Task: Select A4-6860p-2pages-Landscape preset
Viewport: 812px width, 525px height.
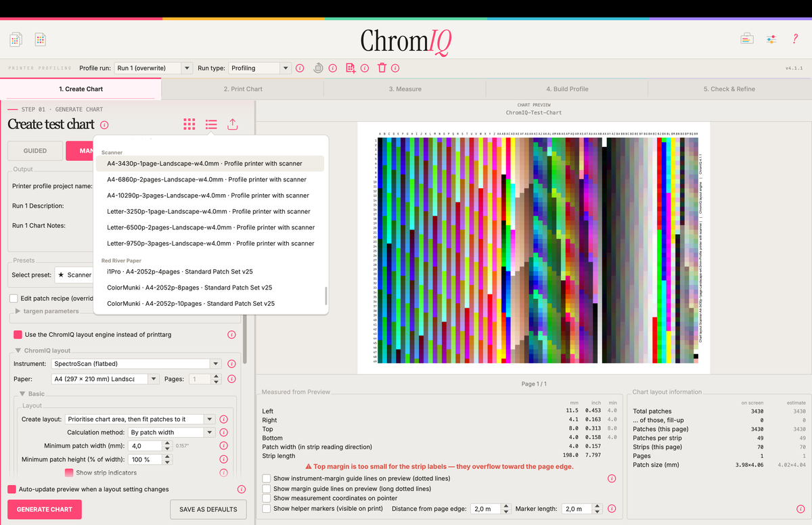Action: 210,179
